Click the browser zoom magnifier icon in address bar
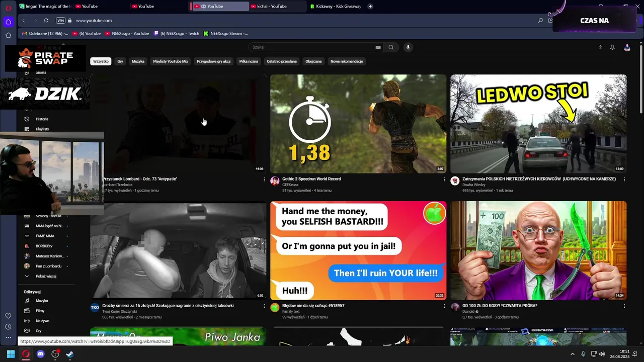Screen dimensions: 644x362 540,21
